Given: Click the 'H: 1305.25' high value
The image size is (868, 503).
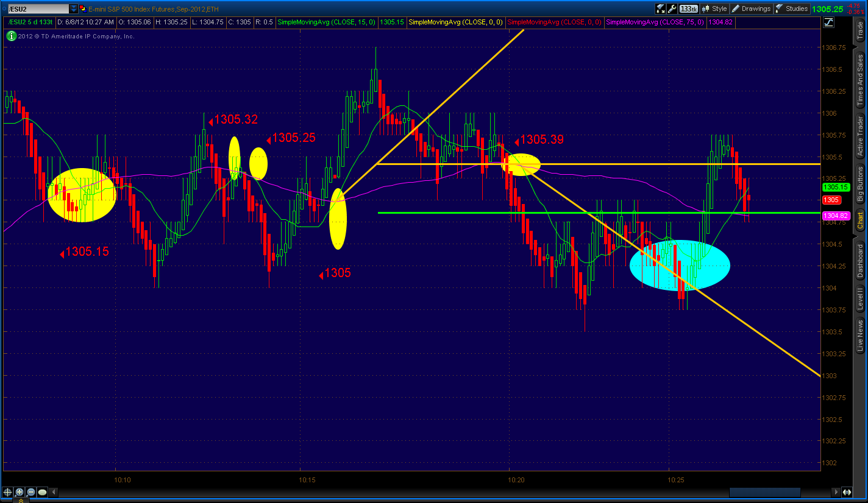Looking at the screenshot, I should 171,22.
